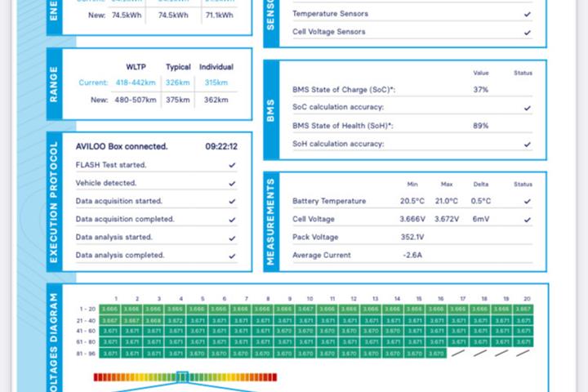Click the Data analysis completed checkmark

[x=232, y=256]
